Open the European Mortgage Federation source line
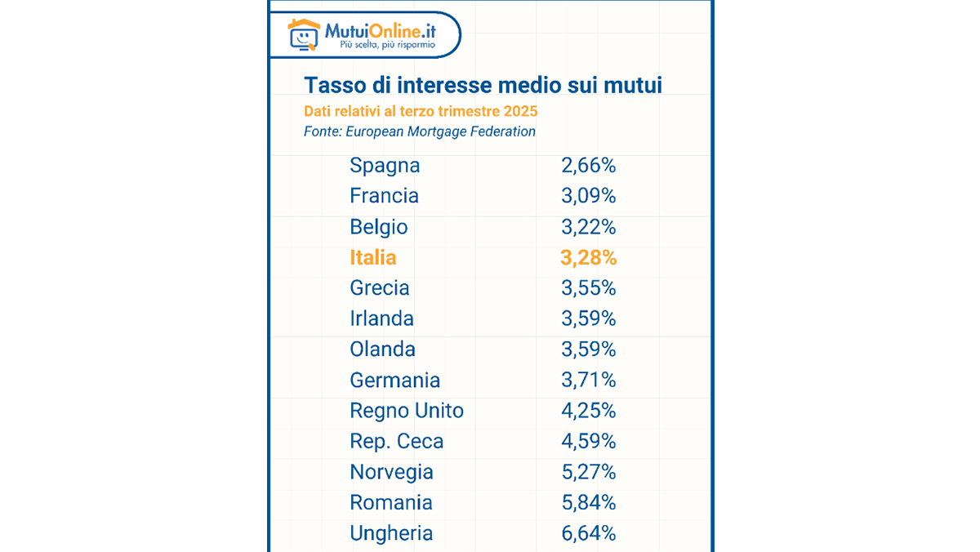 tap(420, 131)
